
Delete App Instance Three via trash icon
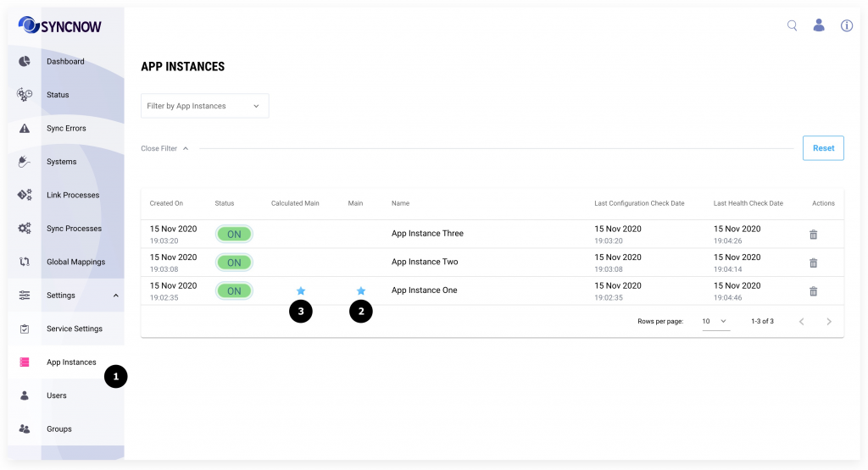click(813, 235)
